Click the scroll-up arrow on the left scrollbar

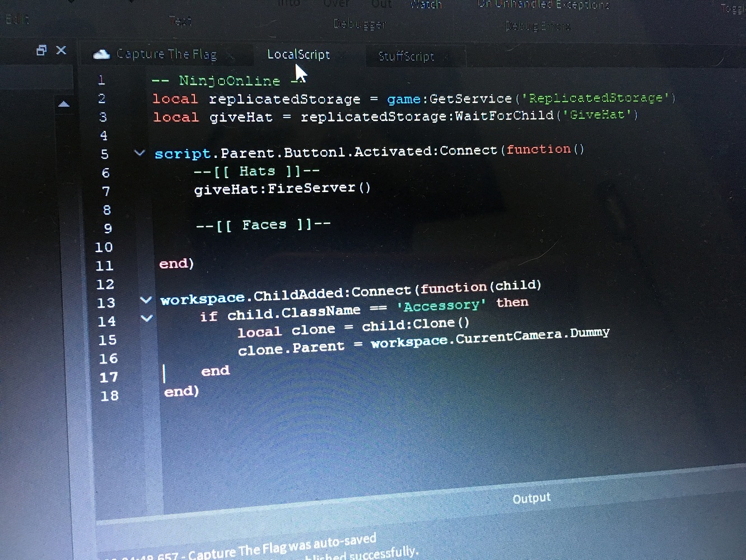point(64,104)
